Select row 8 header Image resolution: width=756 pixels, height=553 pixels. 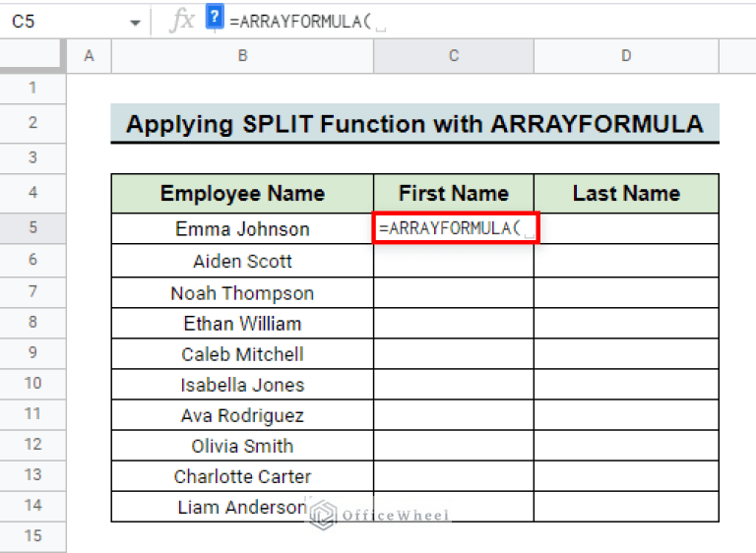coord(32,323)
